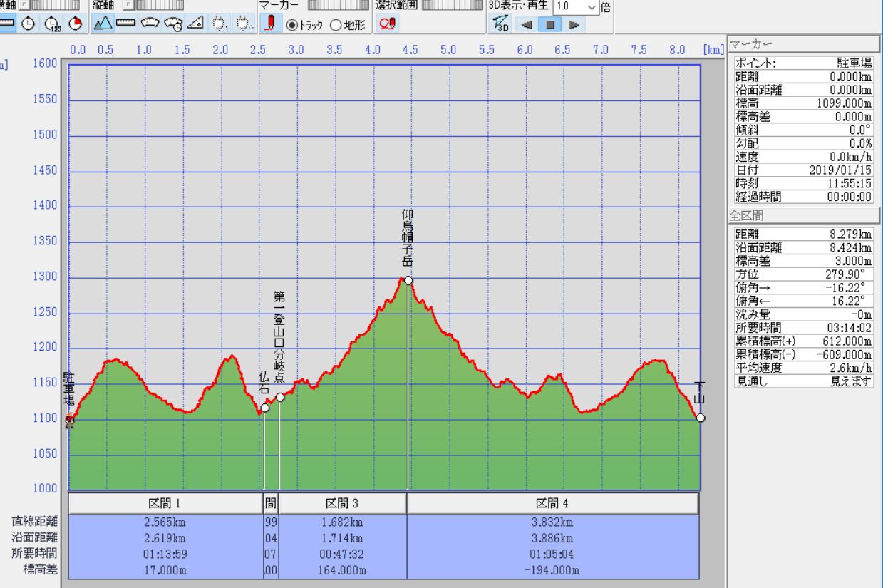Image resolution: width=883 pixels, height=588 pixels.
Task: Select the red pie clock icon
Action: [x=75, y=23]
